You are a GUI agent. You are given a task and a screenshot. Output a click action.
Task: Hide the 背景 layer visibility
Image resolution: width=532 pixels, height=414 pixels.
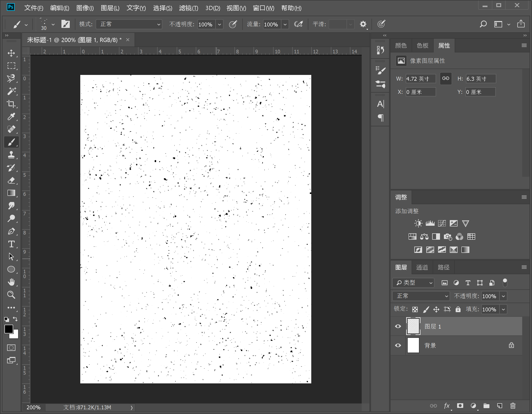click(398, 345)
